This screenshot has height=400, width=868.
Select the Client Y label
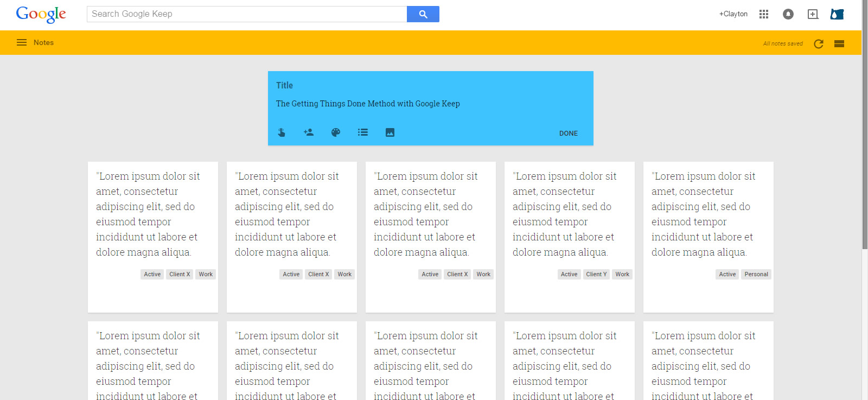coord(596,274)
